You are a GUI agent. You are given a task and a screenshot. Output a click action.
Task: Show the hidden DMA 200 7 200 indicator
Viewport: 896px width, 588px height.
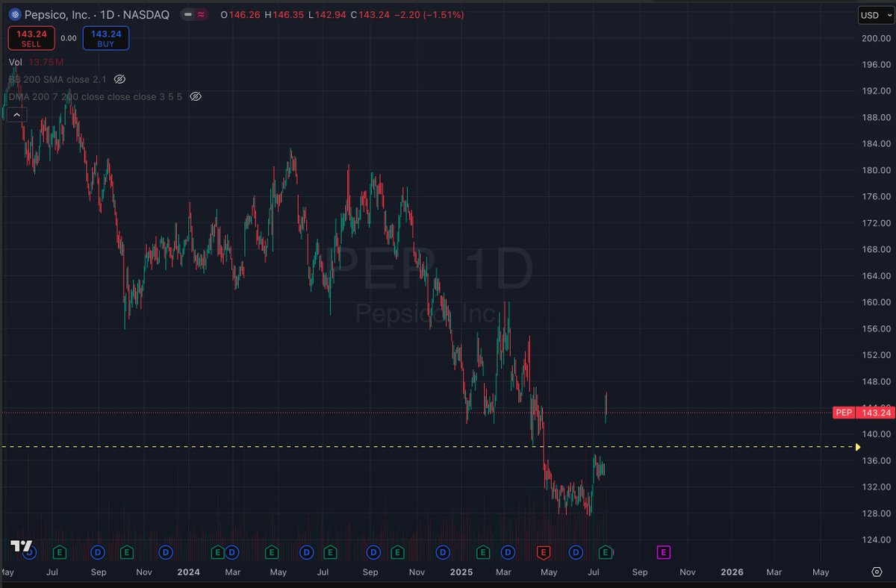point(196,96)
